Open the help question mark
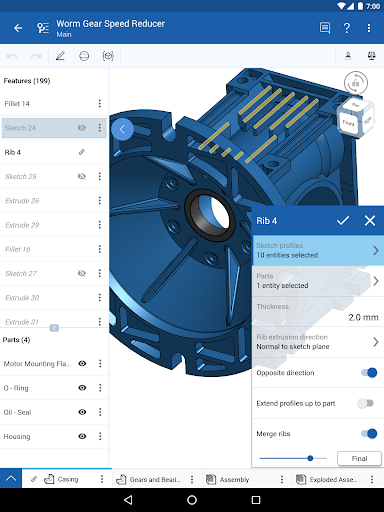The image size is (384, 512). pyautogui.click(x=347, y=28)
